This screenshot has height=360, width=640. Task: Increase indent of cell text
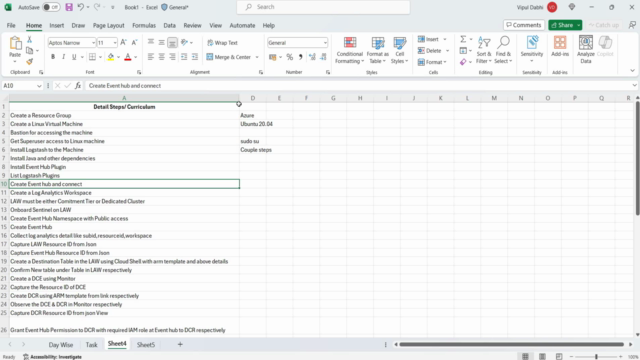[x=195, y=57]
